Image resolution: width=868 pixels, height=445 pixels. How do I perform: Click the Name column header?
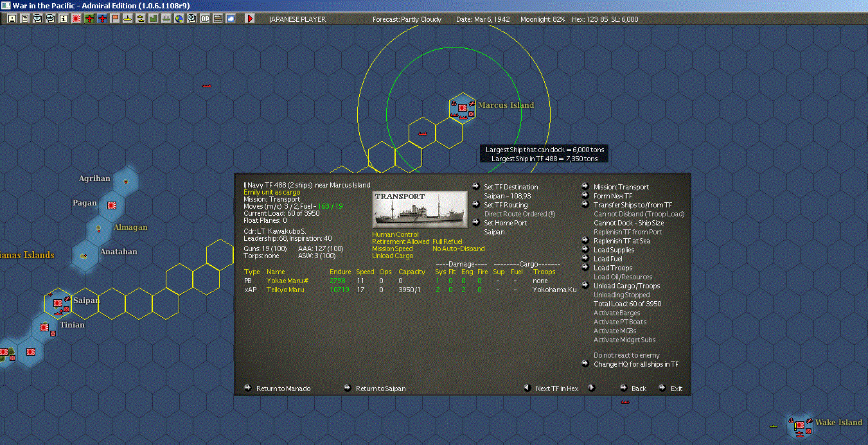[275, 272]
